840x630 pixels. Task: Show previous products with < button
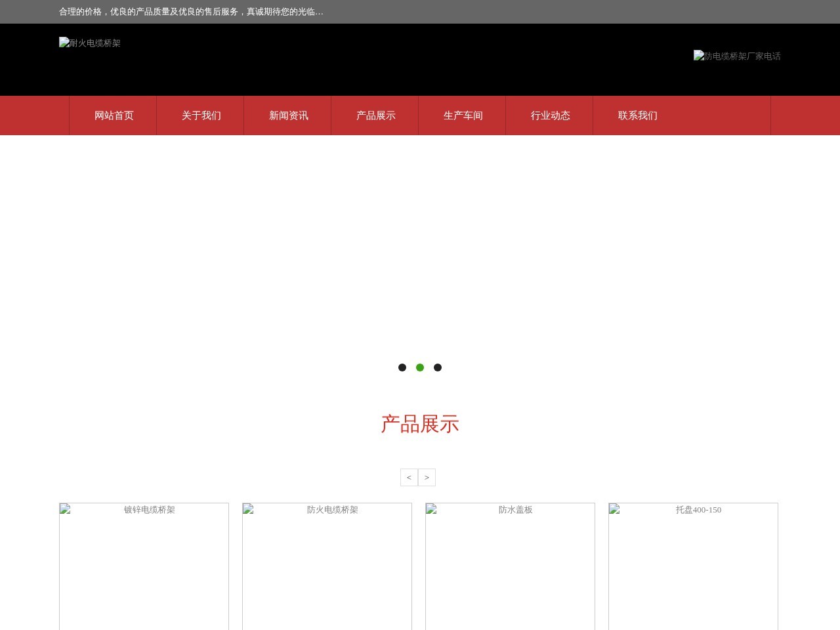click(409, 477)
